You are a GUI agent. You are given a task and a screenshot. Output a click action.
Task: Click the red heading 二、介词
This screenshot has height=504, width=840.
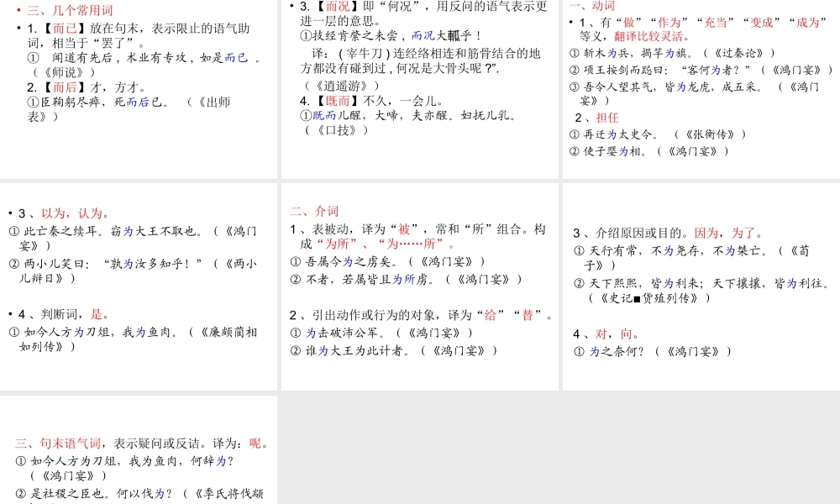point(314,211)
